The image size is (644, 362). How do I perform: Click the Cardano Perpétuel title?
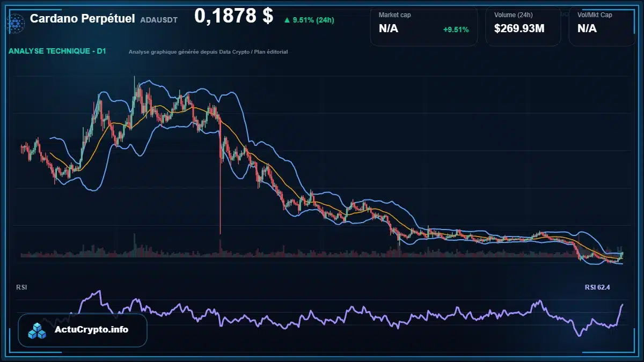tap(83, 18)
